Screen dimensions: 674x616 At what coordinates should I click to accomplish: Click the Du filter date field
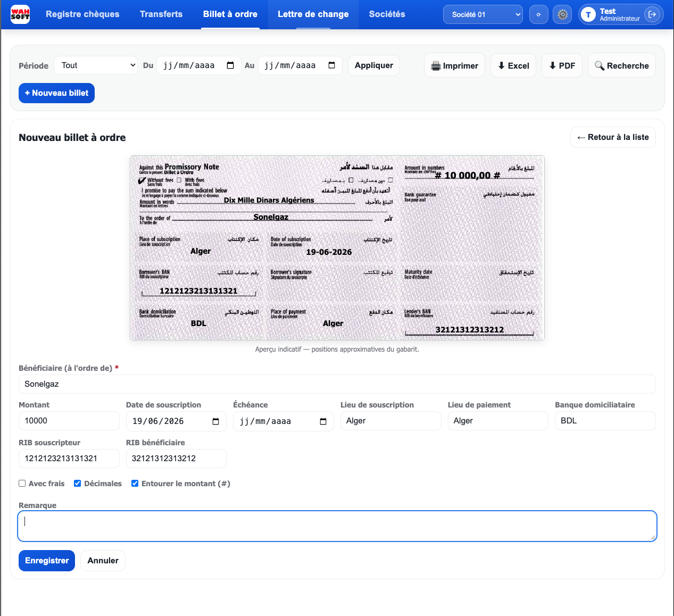pos(199,65)
